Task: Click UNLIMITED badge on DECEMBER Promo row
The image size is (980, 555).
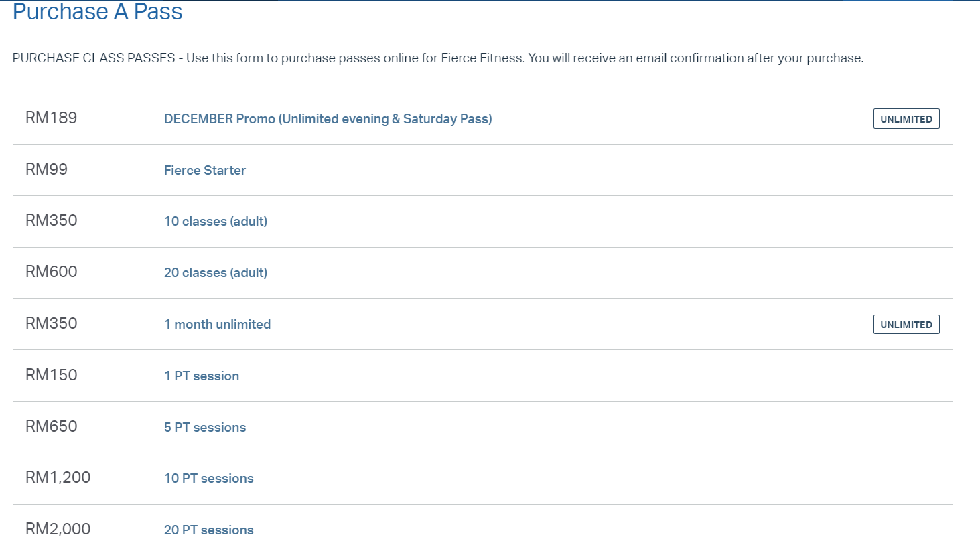Action: (906, 118)
